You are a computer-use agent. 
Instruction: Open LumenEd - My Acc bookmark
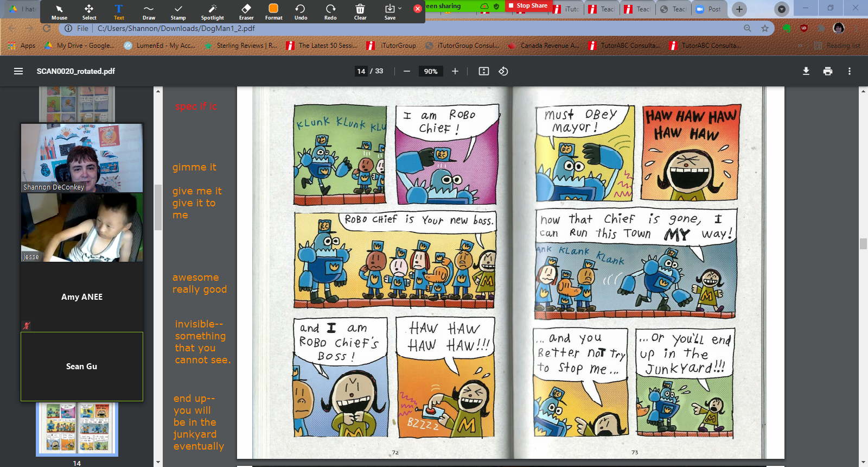tap(160, 46)
